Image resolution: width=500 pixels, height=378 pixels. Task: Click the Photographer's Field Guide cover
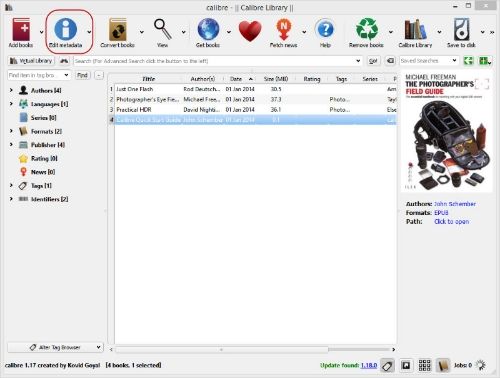pos(447,131)
